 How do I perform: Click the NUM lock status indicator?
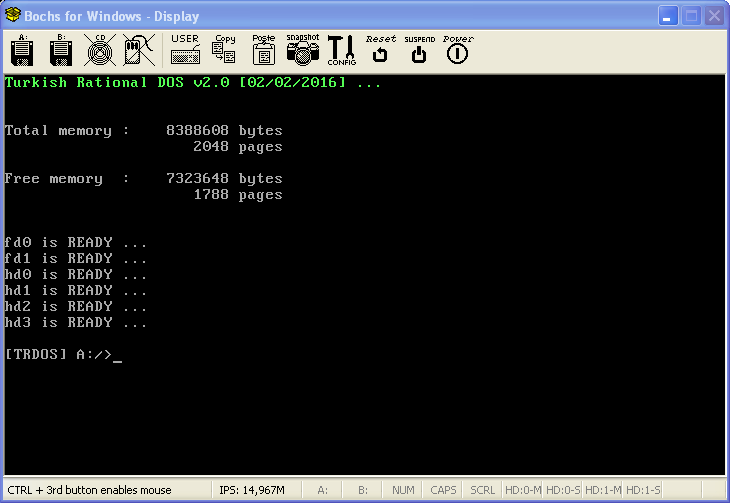(403, 490)
